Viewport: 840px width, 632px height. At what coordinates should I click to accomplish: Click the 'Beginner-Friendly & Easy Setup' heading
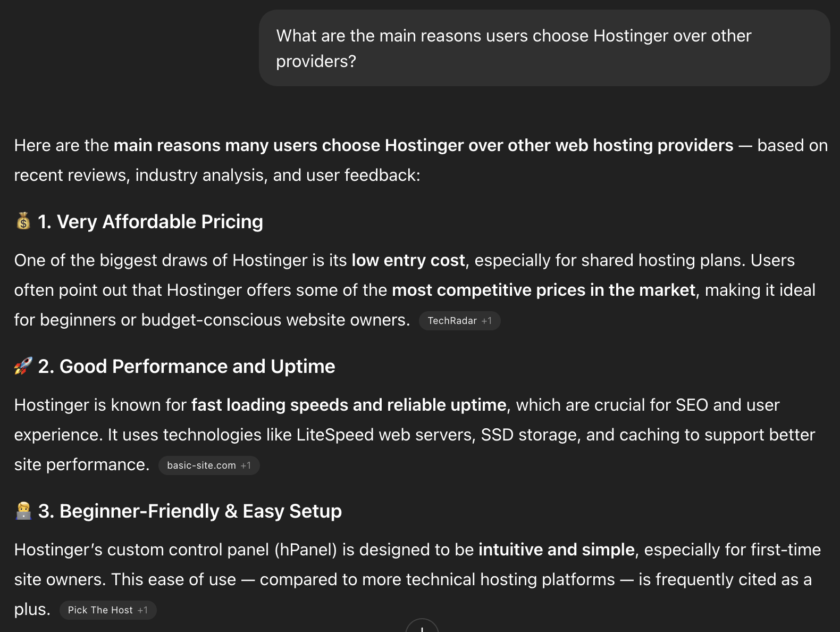click(x=189, y=511)
